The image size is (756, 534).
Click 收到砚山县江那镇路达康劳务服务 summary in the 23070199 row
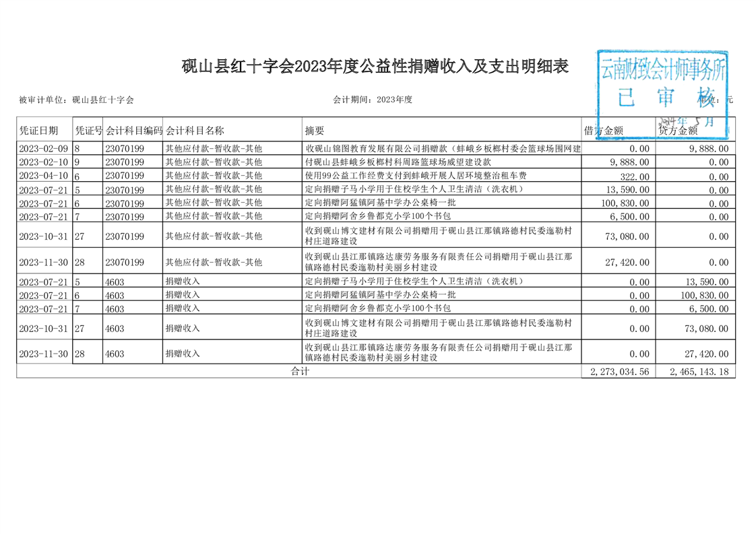(438, 262)
